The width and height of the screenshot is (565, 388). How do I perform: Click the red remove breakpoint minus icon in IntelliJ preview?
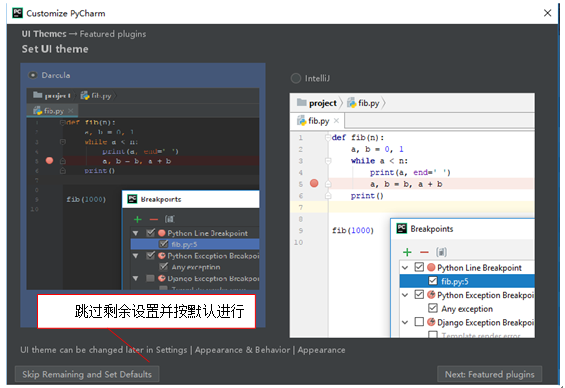click(424, 252)
